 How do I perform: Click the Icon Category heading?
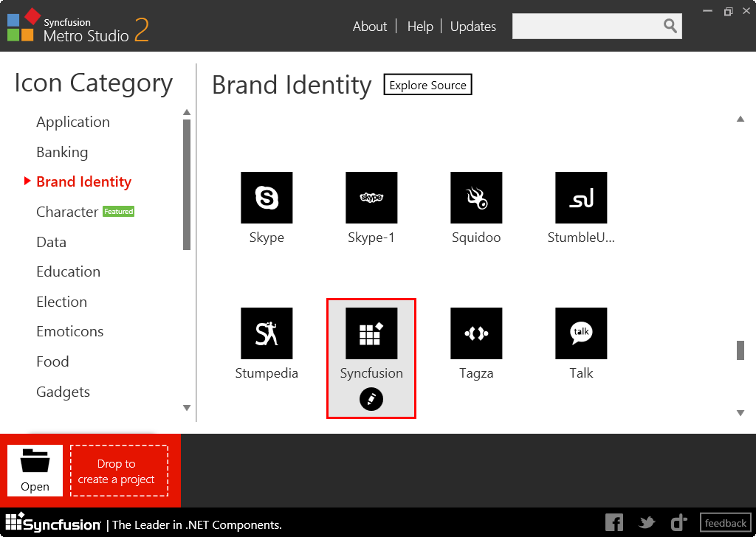pos(94,83)
